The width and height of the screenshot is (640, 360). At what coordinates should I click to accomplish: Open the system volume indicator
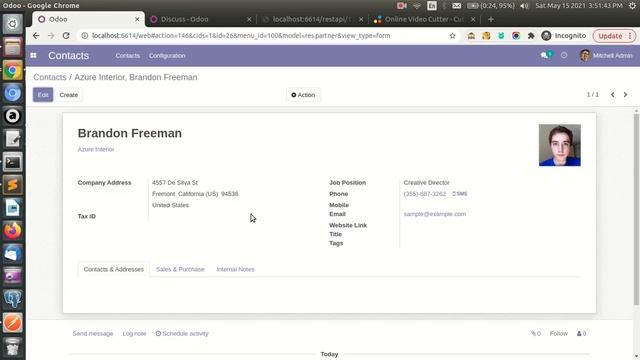tap(524, 6)
